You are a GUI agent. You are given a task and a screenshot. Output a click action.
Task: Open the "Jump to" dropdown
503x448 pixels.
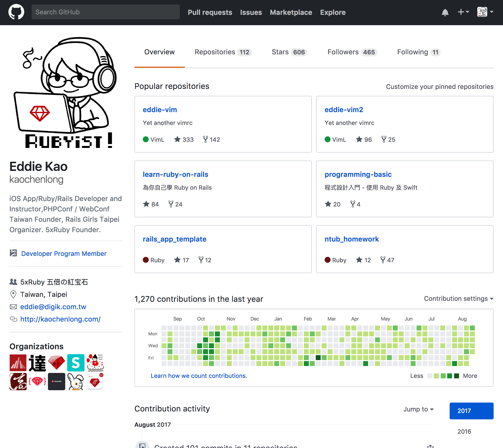click(418, 409)
